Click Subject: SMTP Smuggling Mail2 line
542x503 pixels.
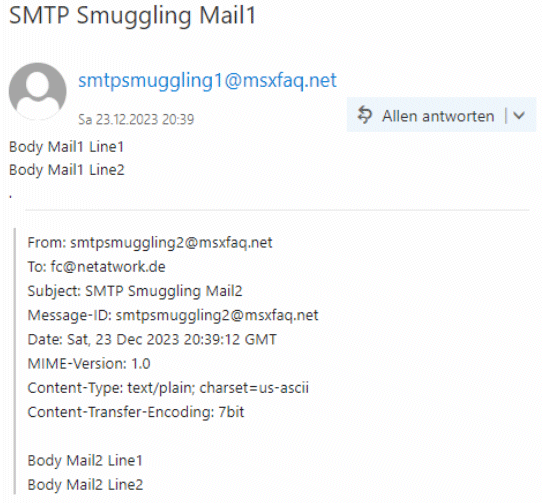pyautogui.click(x=135, y=291)
